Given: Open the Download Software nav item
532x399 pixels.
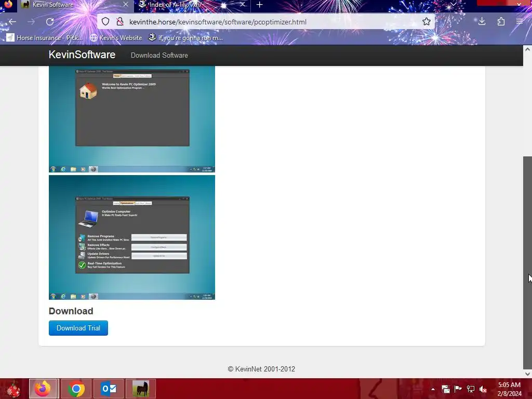Looking at the screenshot, I should point(159,55).
